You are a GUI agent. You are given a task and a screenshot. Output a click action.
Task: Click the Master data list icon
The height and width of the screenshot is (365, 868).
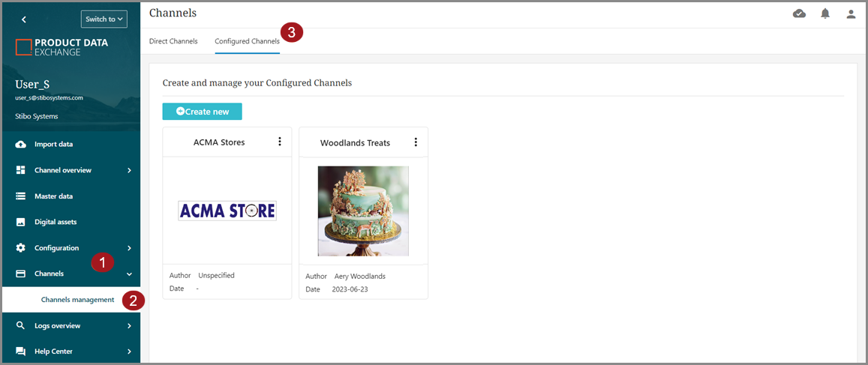(20, 196)
